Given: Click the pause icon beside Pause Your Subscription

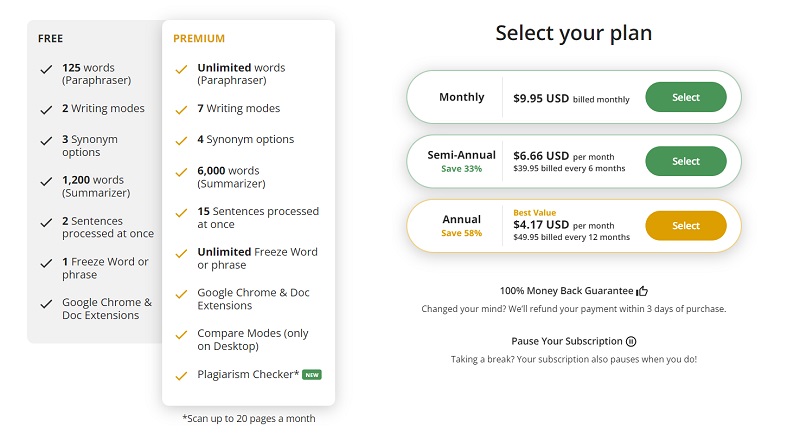Looking at the screenshot, I should [631, 341].
